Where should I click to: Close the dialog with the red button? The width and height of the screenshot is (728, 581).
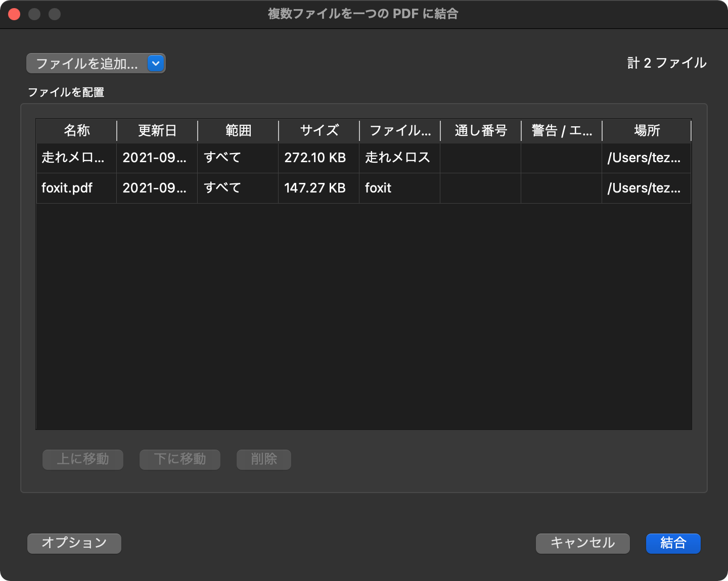[x=14, y=14]
